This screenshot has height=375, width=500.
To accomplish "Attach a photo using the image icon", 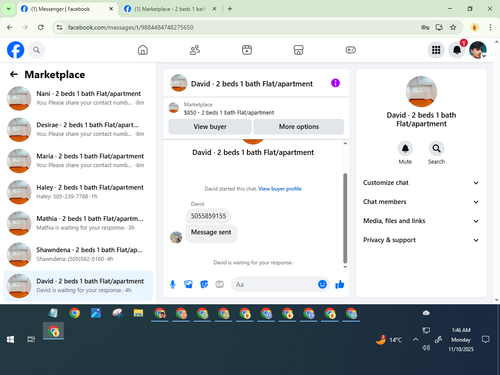I will click(x=188, y=284).
